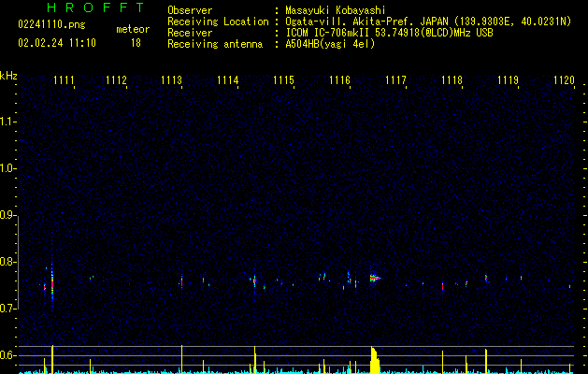This screenshot has height=374, width=588.
Task: Click the 1115 time axis marker
Action: coord(283,80)
